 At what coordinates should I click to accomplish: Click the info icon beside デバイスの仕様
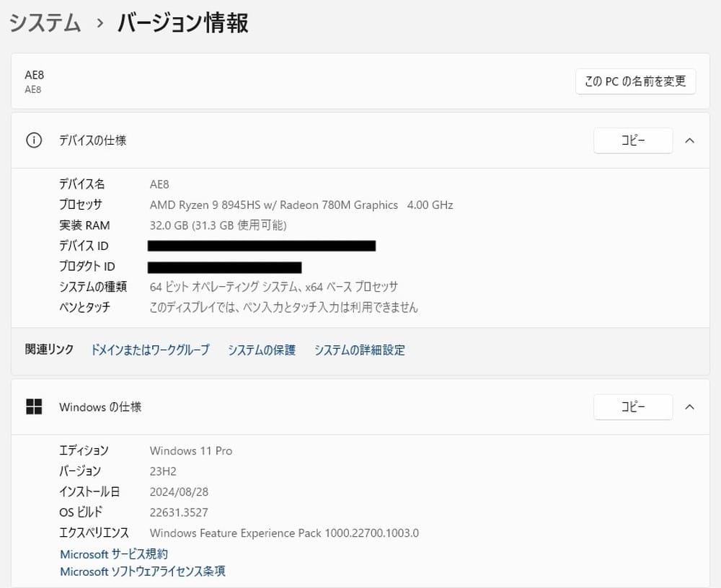34,141
